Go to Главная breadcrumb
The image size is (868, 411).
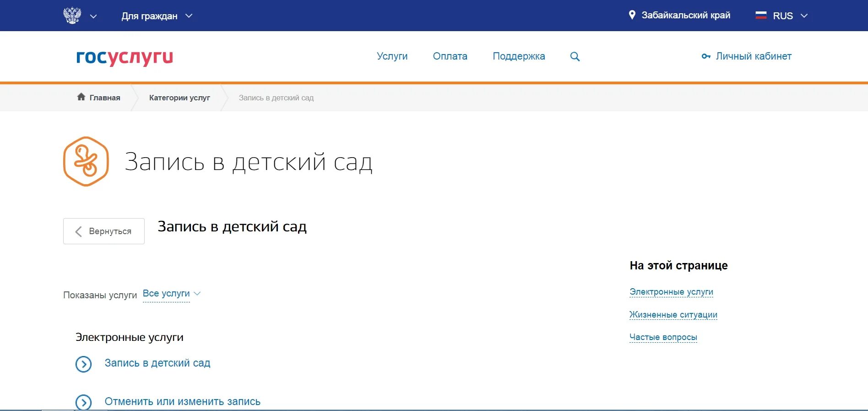(105, 98)
